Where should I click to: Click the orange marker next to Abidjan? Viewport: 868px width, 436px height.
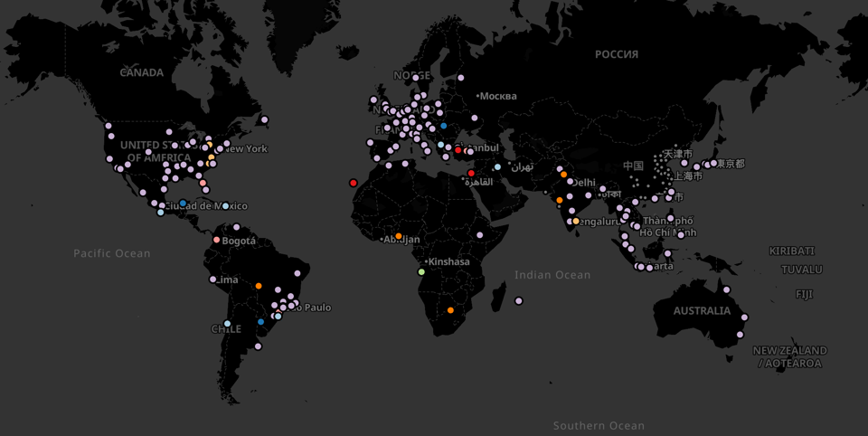[x=399, y=236]
